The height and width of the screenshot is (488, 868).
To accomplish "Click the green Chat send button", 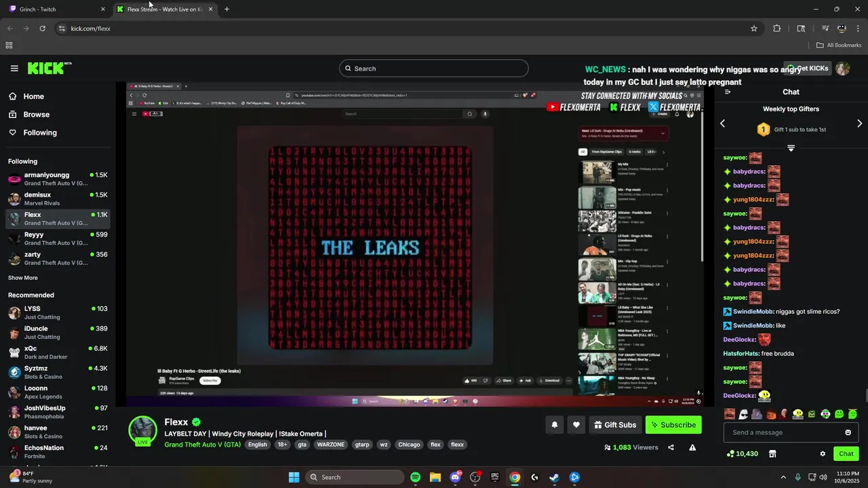I will click(846, 454).
